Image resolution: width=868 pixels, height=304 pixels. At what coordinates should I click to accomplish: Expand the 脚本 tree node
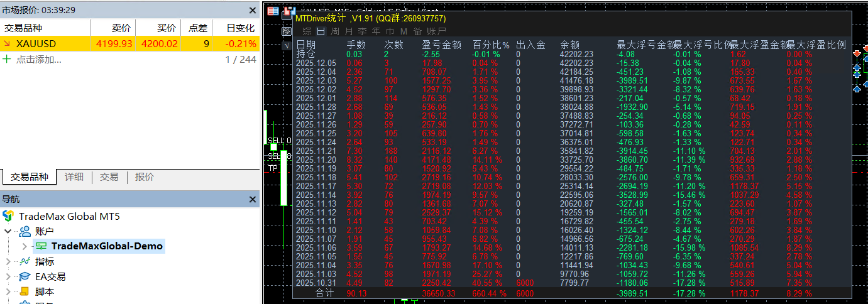point(8,291)
